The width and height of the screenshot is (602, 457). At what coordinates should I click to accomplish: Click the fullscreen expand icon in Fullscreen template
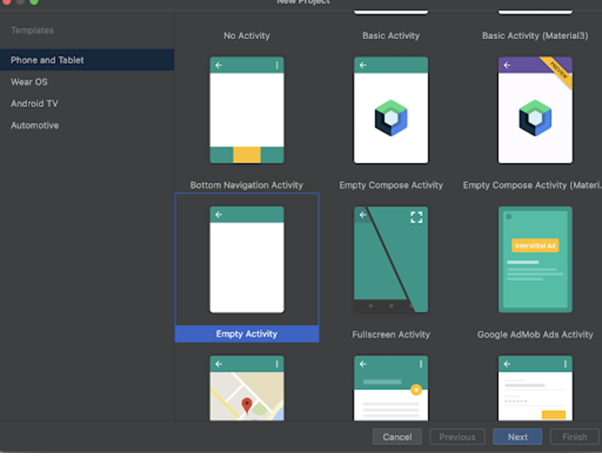(x=416, y=216)
